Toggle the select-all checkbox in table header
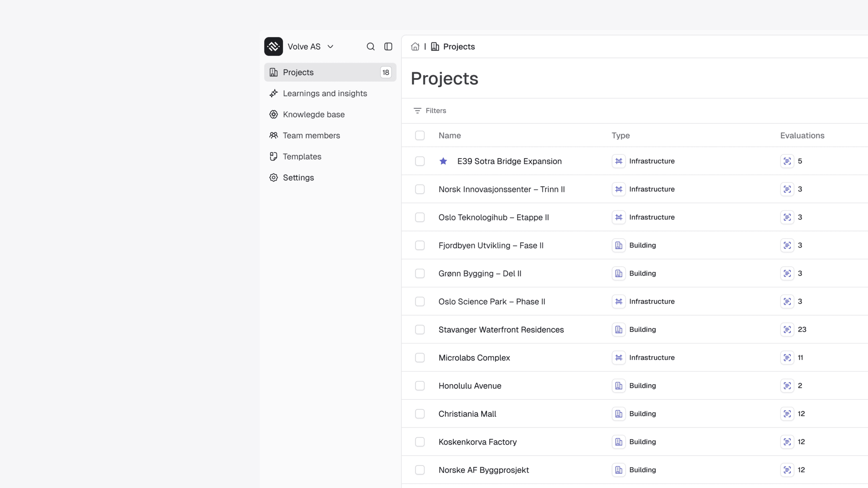868x488 pixels. pyautogui.click(x=420, y=135)
